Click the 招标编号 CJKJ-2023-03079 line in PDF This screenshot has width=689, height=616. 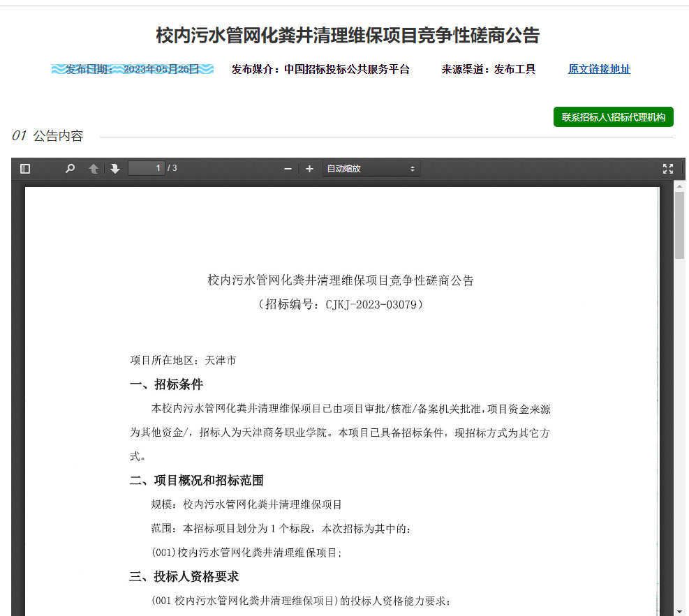pyautogui.click(x=341, y=305)
